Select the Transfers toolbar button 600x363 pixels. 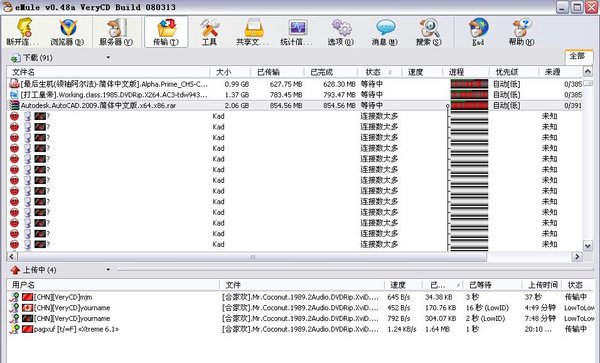coord(166,32)
